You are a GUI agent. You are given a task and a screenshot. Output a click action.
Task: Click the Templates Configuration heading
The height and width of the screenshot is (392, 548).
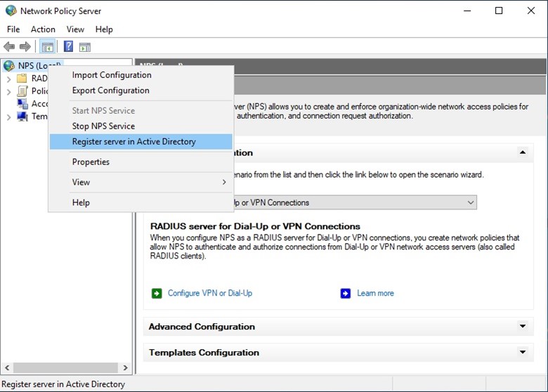click(x=204, y=352)
